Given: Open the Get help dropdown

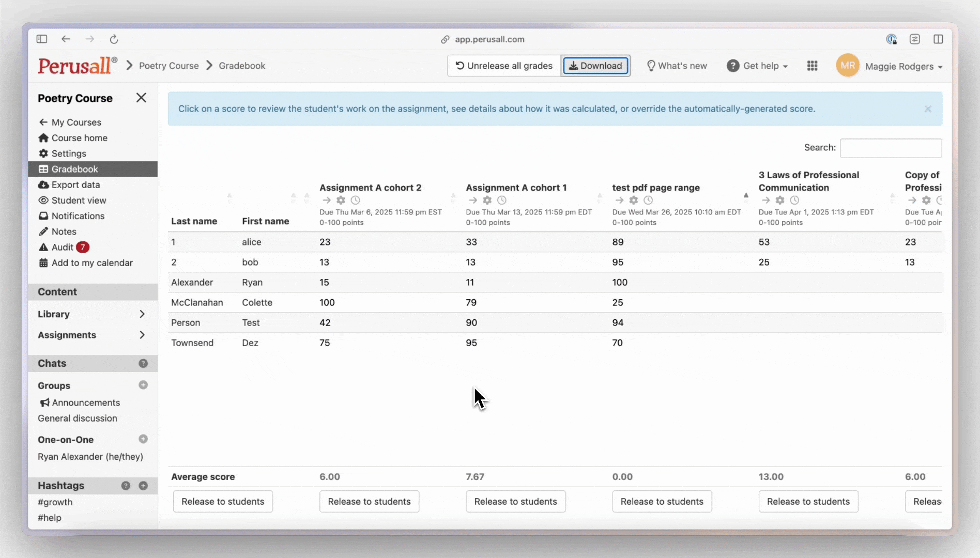Looking at the screenshot, I should [757, 66].
